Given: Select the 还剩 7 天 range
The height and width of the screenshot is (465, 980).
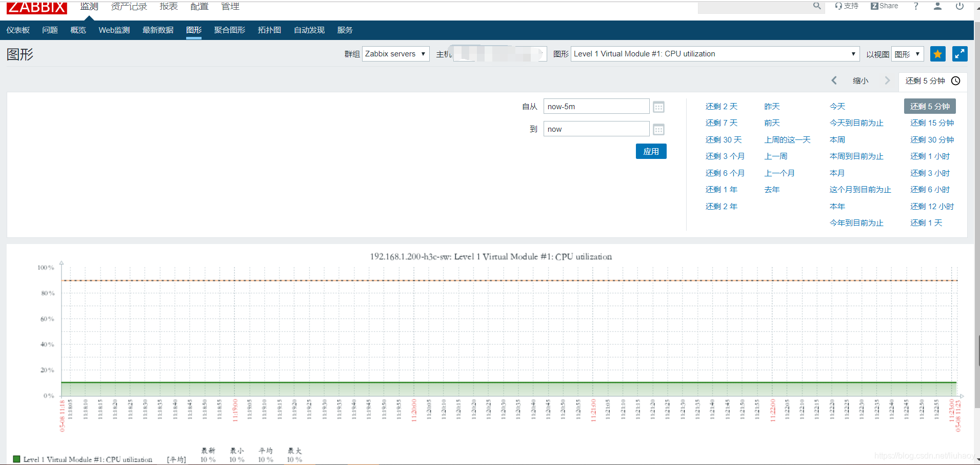Looking at the screenshot, I should pos(722,123).
